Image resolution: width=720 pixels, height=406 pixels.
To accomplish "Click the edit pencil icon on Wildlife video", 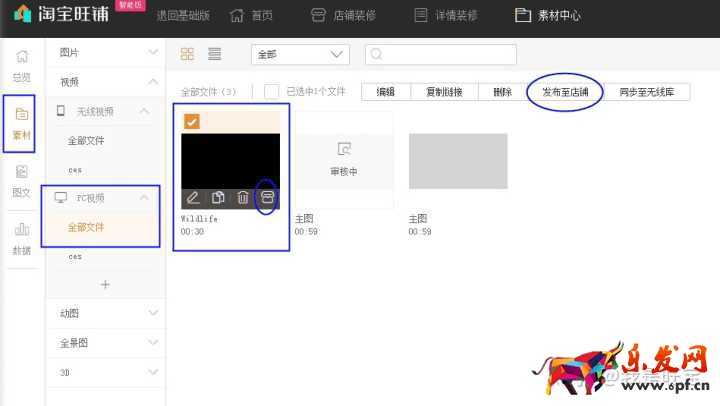I will [x=193, y=199].
